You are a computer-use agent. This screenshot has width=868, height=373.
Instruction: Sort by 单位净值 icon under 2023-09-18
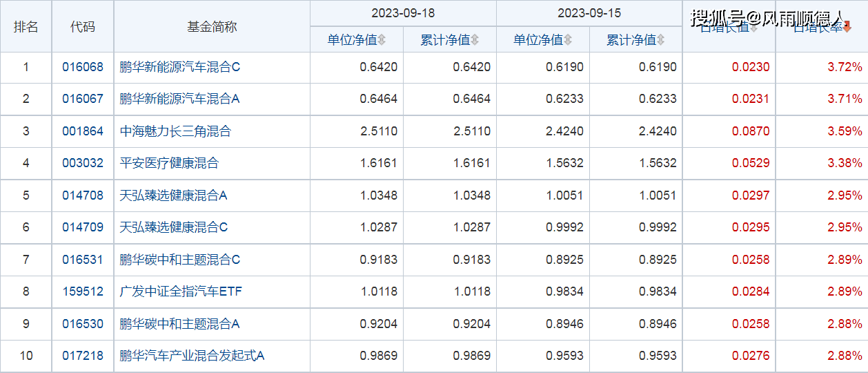click(382, 40)
